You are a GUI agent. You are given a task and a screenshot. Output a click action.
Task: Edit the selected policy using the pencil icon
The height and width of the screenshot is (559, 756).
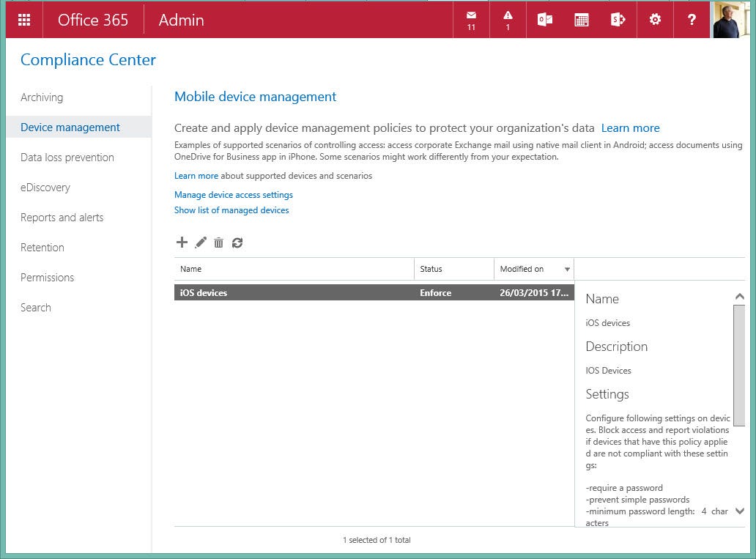pos(201,242)
